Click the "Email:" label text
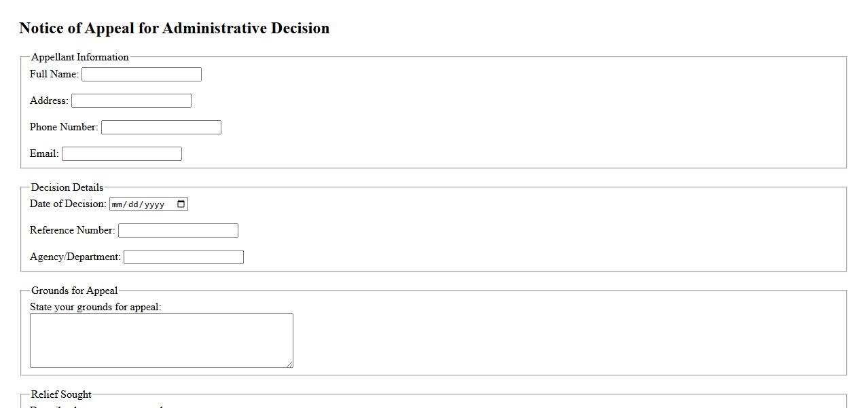868x408 pixels. pyautogui.click(x=44, y=153)
